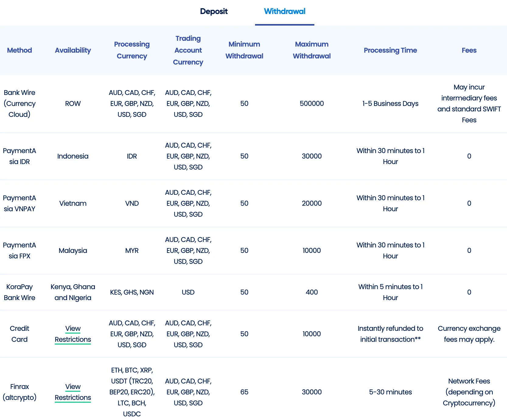Click the Network Fees cell for Finrax
This screenshot has width=507, height=420.
(x=469, y=392)
